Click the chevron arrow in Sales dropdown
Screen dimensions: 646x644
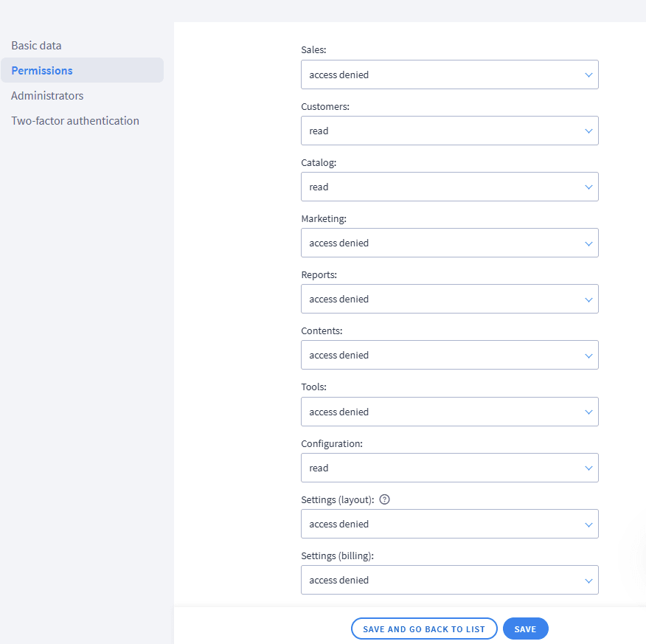point(588,75)
